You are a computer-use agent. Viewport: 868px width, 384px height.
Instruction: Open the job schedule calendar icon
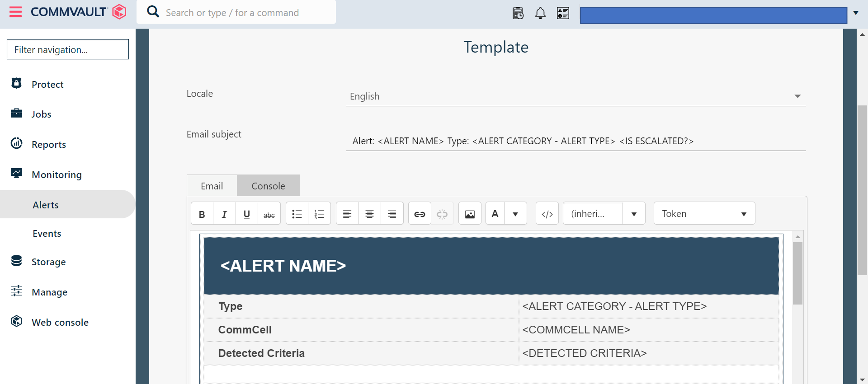[x=518, y=13]
